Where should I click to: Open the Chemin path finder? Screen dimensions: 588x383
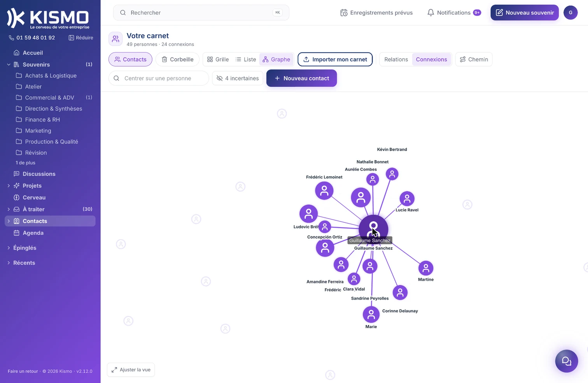(474, 59)
